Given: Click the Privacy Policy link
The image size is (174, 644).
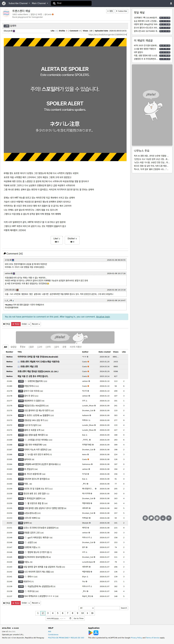Looking at the screenshot, I should click(x=136, y=638).
